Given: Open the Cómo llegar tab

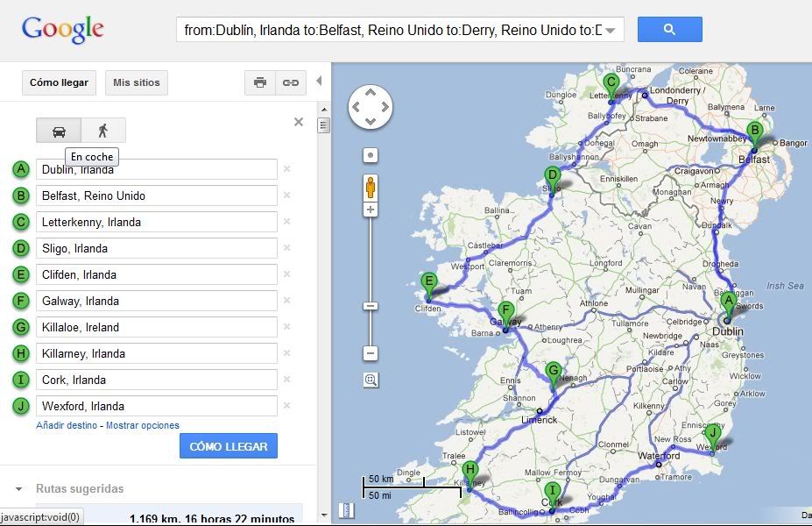Looking at the screenshot, I should (x=59, y=82).
